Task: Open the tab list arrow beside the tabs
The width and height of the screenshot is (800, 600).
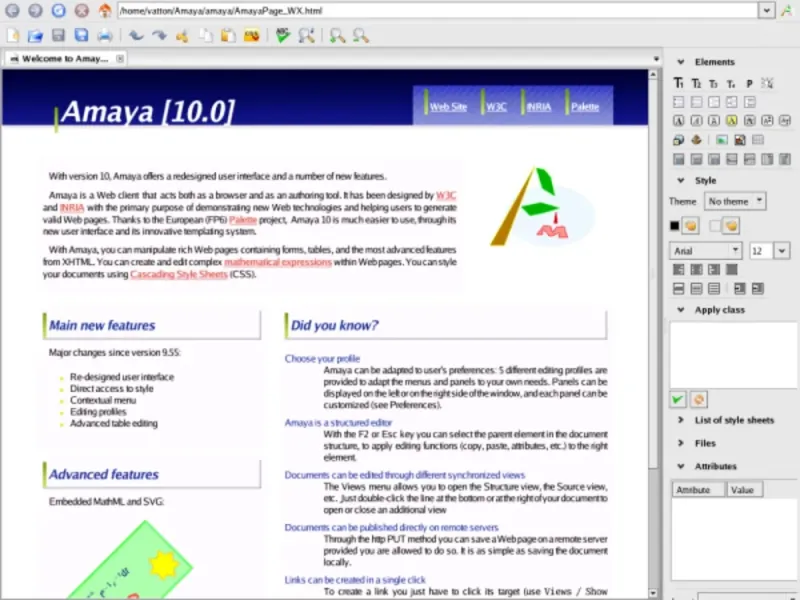Action: (656, 59)
